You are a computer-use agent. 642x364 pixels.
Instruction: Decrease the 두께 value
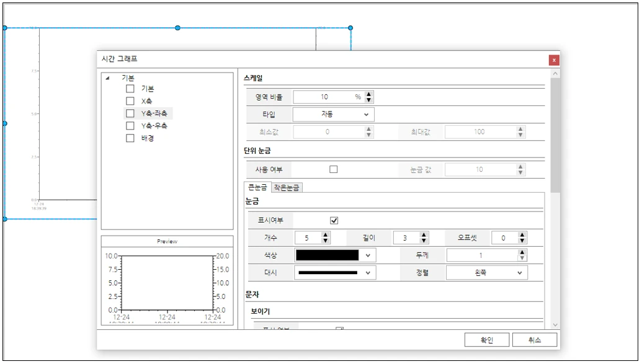(x=522, y=259)
